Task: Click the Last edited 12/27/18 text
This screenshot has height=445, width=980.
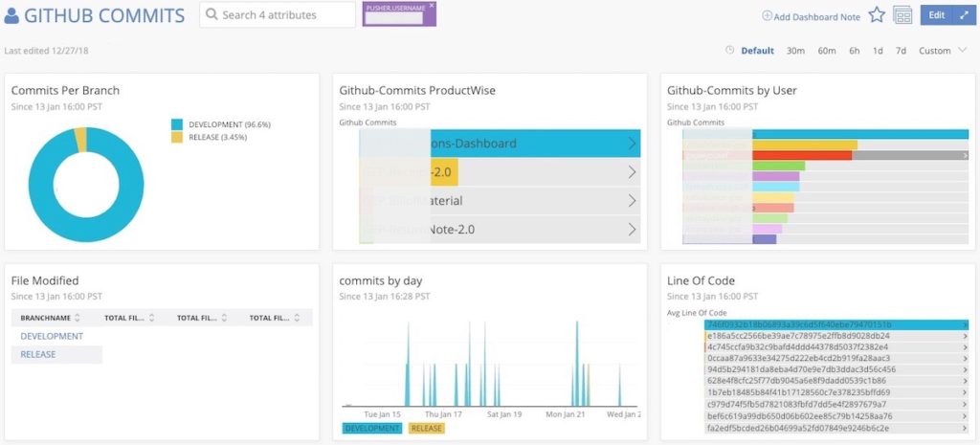Action: click(x=46, y=51)
